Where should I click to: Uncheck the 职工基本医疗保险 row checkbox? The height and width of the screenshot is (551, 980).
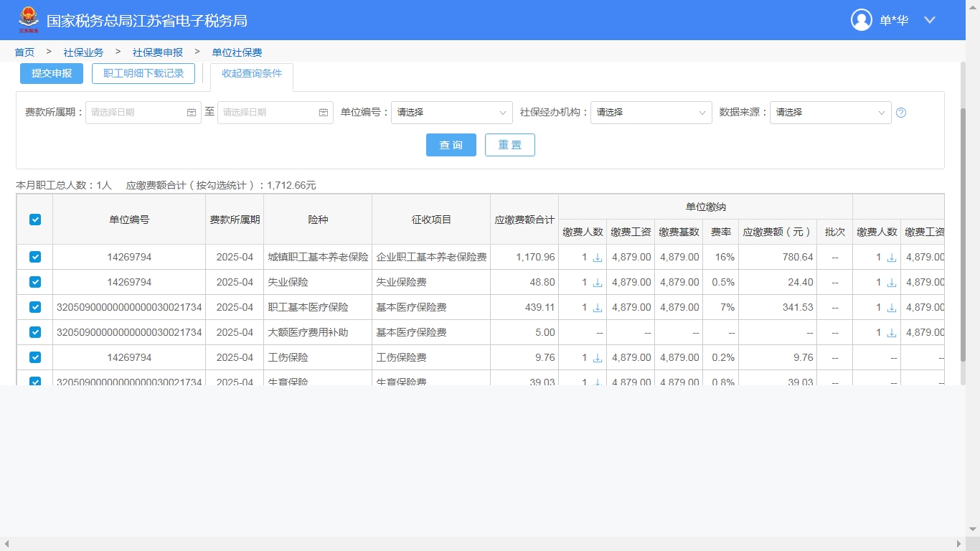point(35,307)
